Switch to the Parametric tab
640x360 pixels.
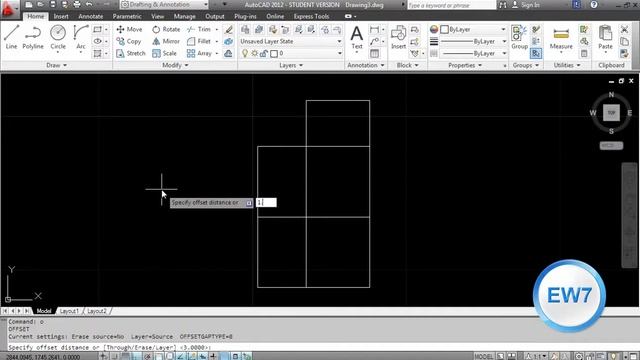pos(127,16)
